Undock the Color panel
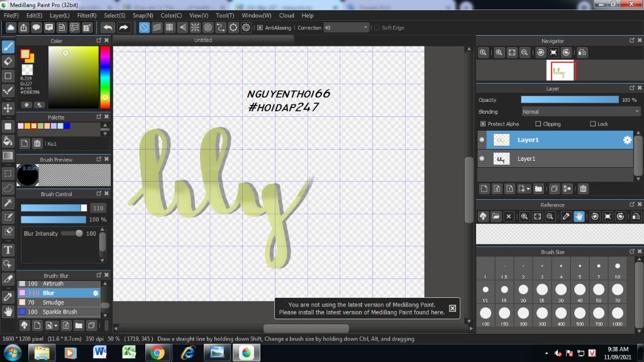Viewport: 644px width, 362px height. [99, 40]
